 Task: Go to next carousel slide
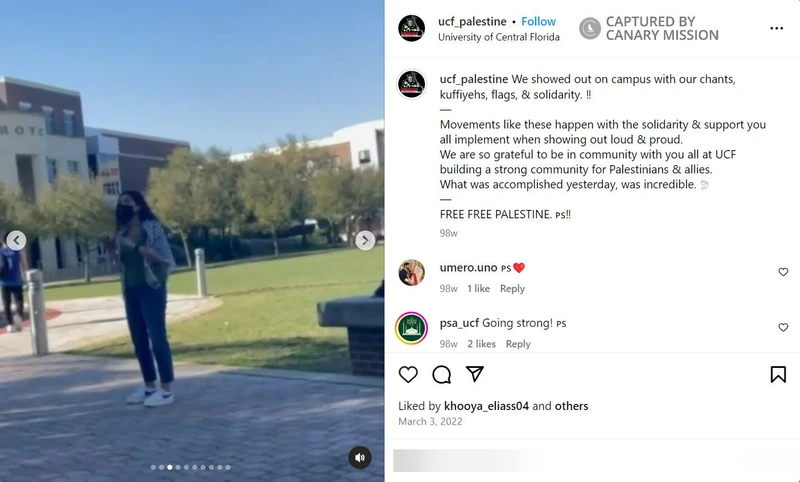[x=365, y=240]
